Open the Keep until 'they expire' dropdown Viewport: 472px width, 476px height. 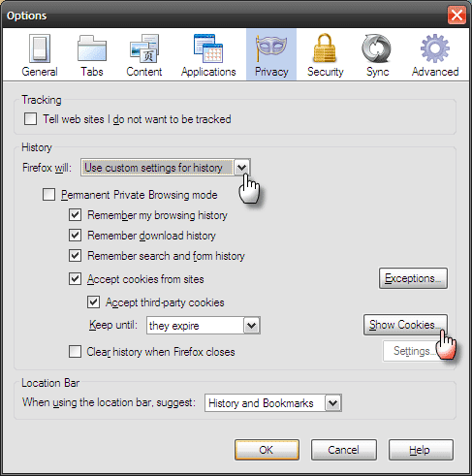pos(204,325)
